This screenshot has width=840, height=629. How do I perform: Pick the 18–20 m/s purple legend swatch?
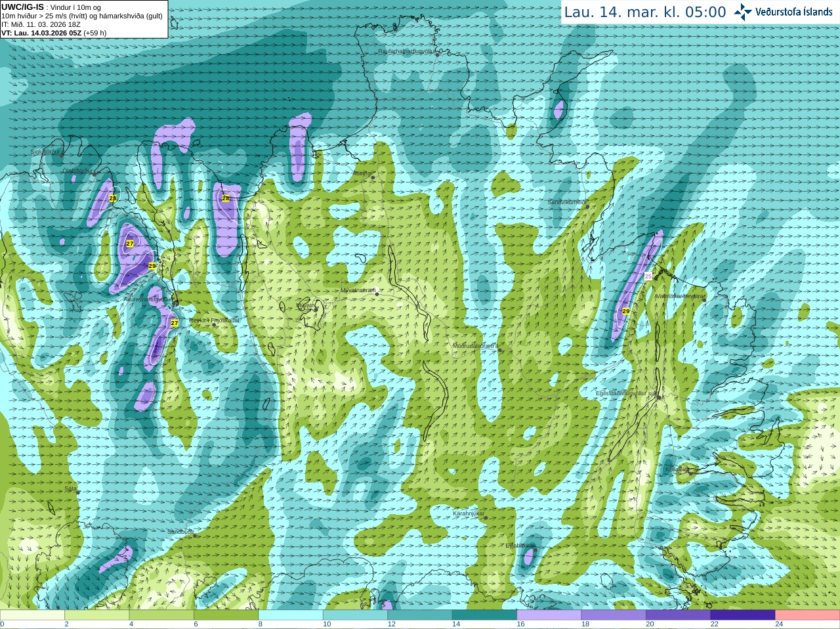pos(614,615)
